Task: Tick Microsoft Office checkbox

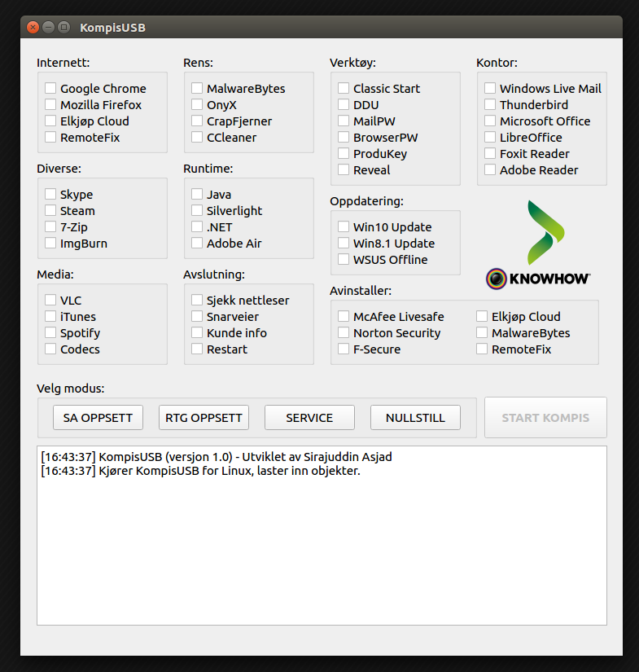Action: tap(490, 121)
